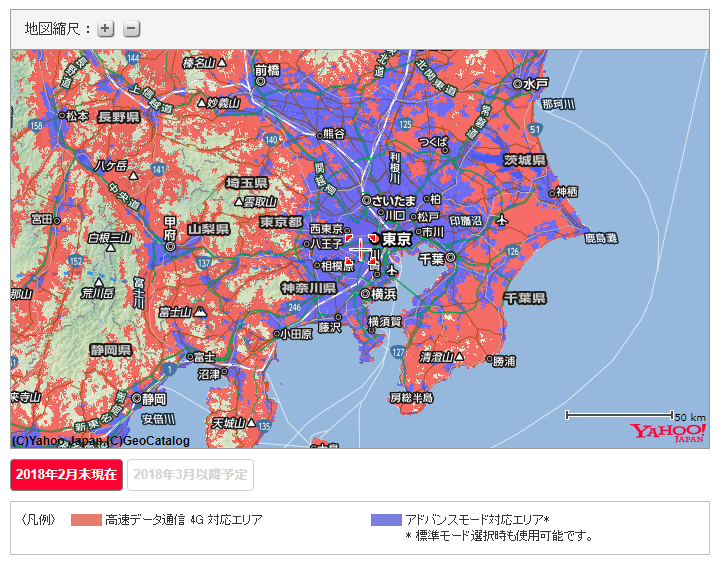
Task: Click the Haneda airport airplane icon
Action: [x=392, y=271]
